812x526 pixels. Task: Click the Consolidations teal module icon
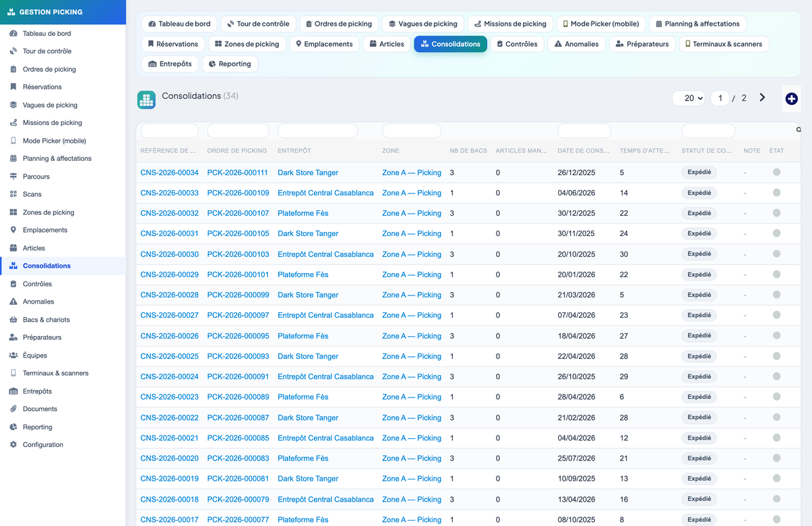coord(146,100)
